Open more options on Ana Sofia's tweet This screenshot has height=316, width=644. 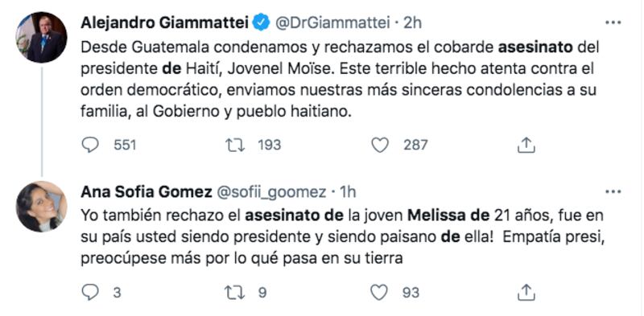[x=613, y=191]
